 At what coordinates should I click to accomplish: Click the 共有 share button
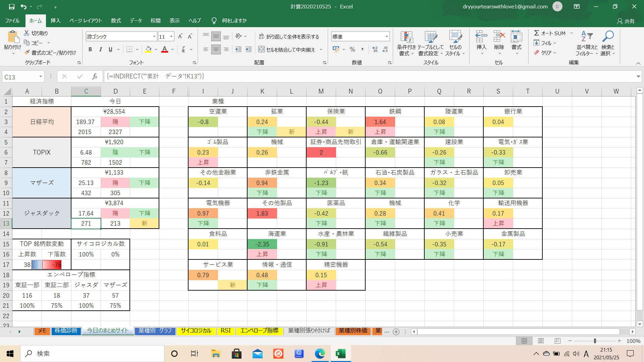[626, 21]
